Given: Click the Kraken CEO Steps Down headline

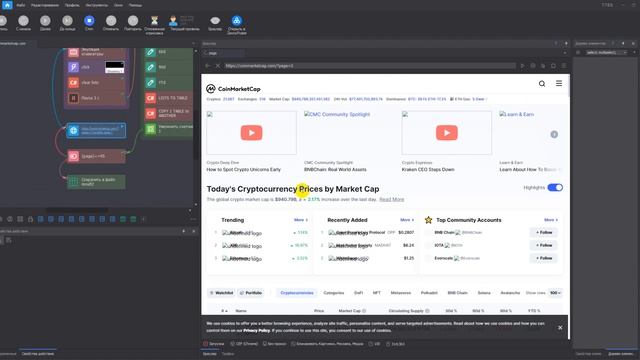Looking at the screenshot, I should click(428, 169).
